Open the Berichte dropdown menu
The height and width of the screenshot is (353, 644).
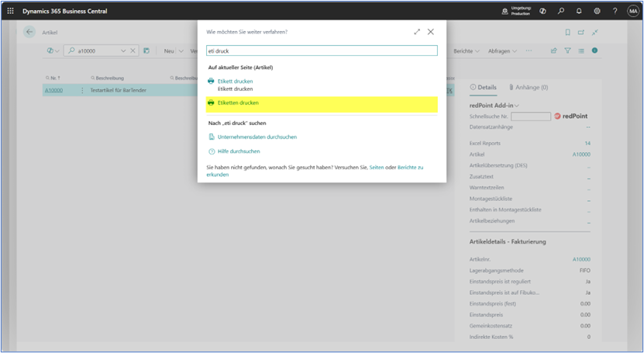tap(466, 50)
